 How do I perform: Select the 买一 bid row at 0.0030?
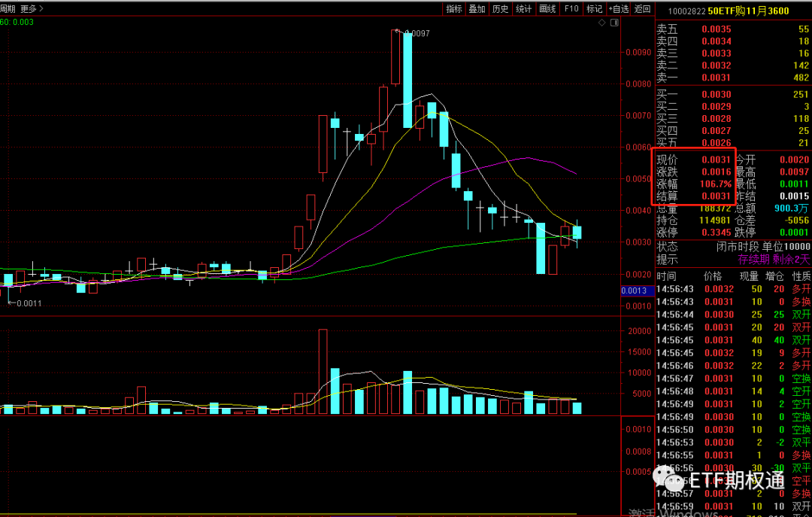(733, 94)
